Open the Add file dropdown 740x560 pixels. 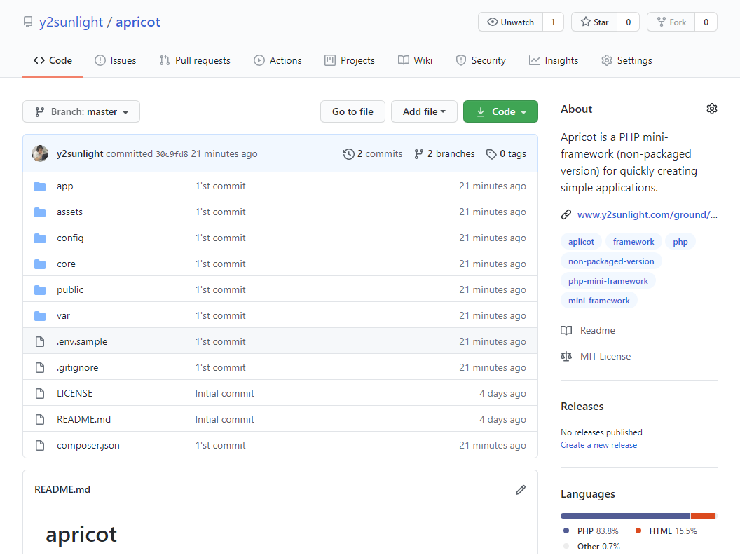(424, 112)
